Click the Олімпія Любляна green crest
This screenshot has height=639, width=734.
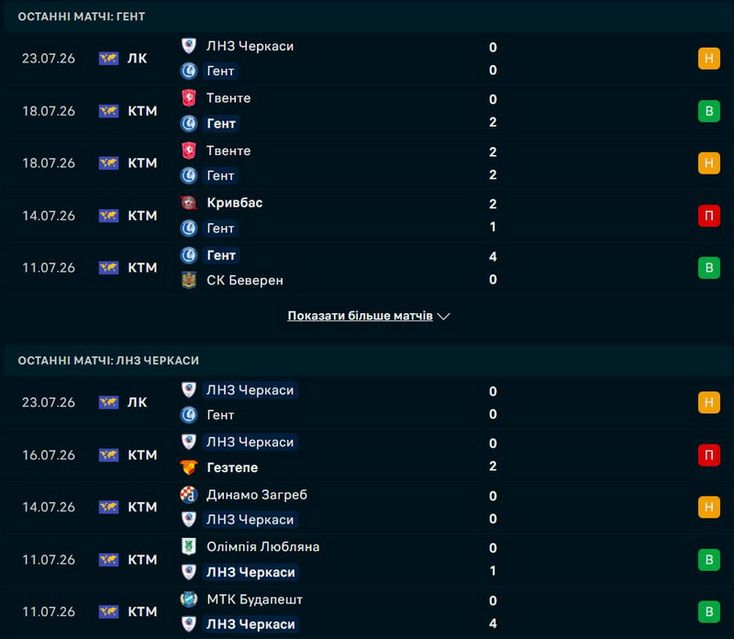tap(189, 547)
